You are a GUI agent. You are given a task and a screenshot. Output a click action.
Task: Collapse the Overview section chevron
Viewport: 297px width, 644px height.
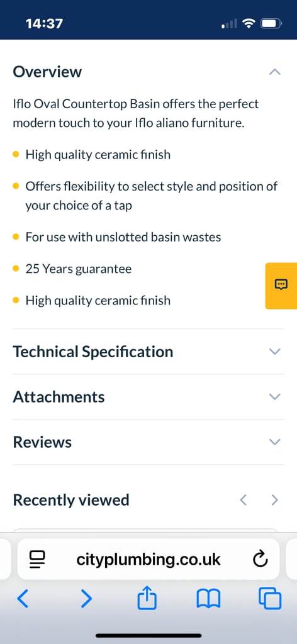tap(274, 72)
